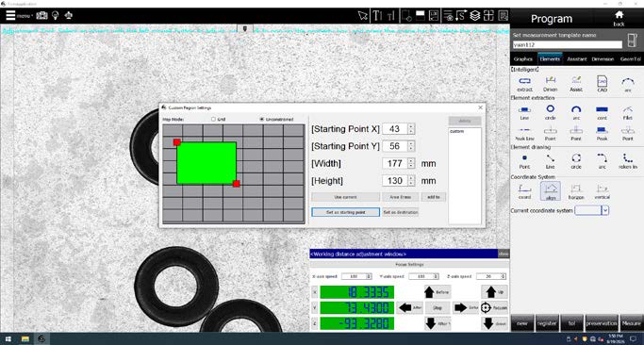
Task: Select the arc element drawing tool
Action: 603,161
